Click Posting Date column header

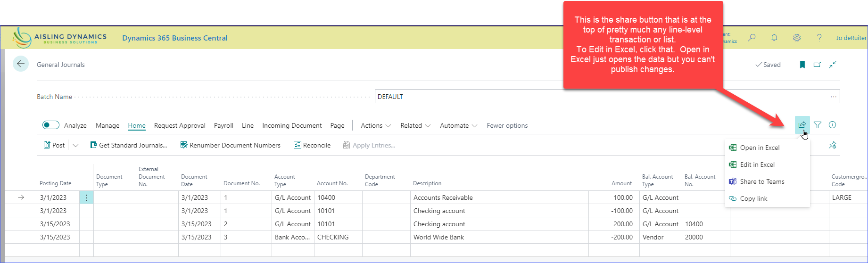(x=56, y=183)
